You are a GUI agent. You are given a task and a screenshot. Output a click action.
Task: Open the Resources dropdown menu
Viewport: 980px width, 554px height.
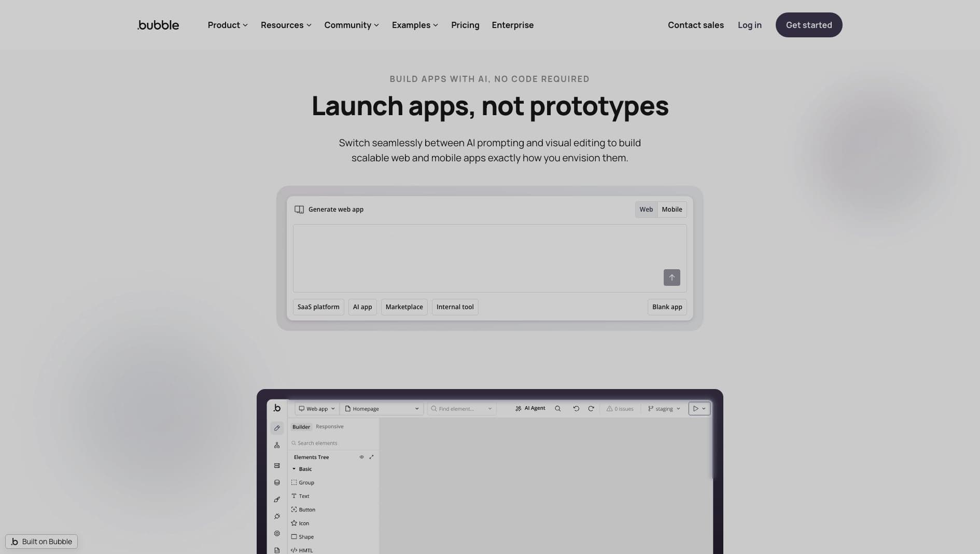click(x=286, y=25)
